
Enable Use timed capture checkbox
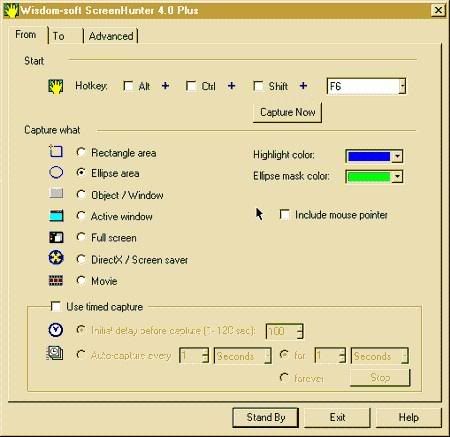pos(55,306)
